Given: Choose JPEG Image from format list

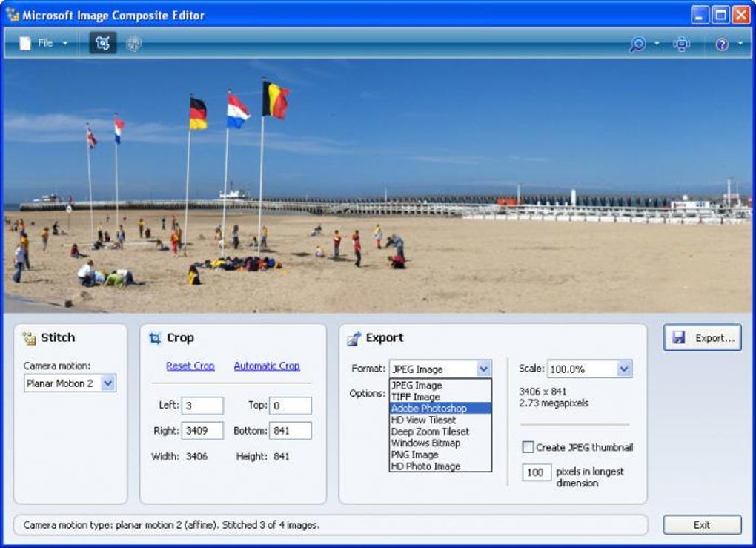Looking at the screenshot, I should coord(440,386).
